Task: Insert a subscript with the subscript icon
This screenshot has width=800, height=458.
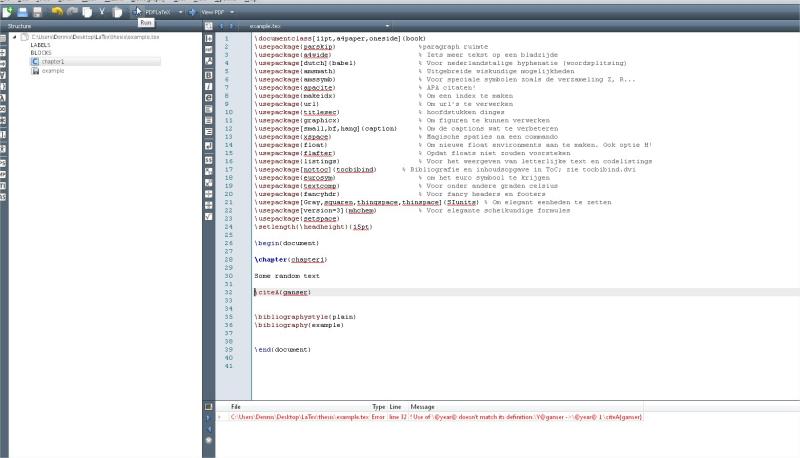Action: (209, 171)
